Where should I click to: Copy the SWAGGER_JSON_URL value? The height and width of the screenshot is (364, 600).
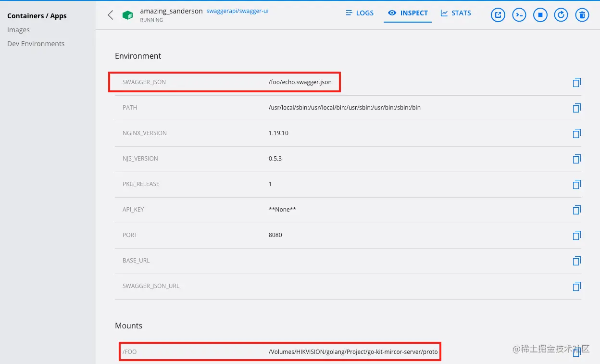tap(577, 286)
